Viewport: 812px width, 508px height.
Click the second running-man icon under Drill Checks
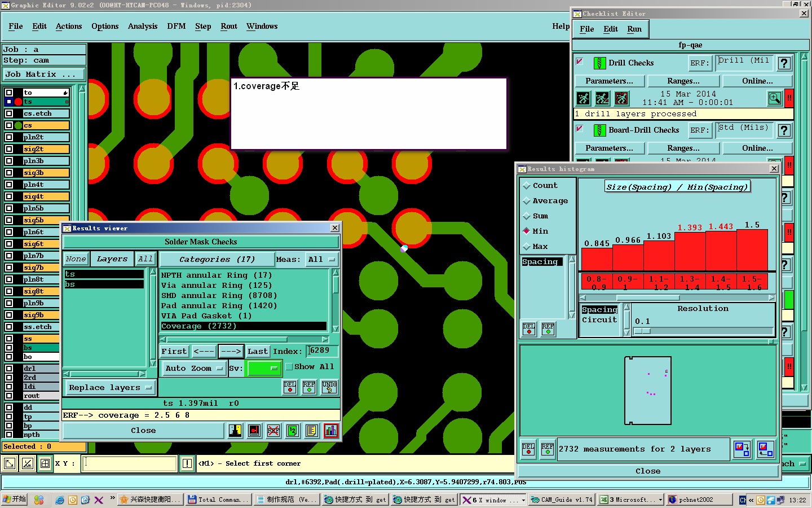pyautogui.click(x=602, y=98)
